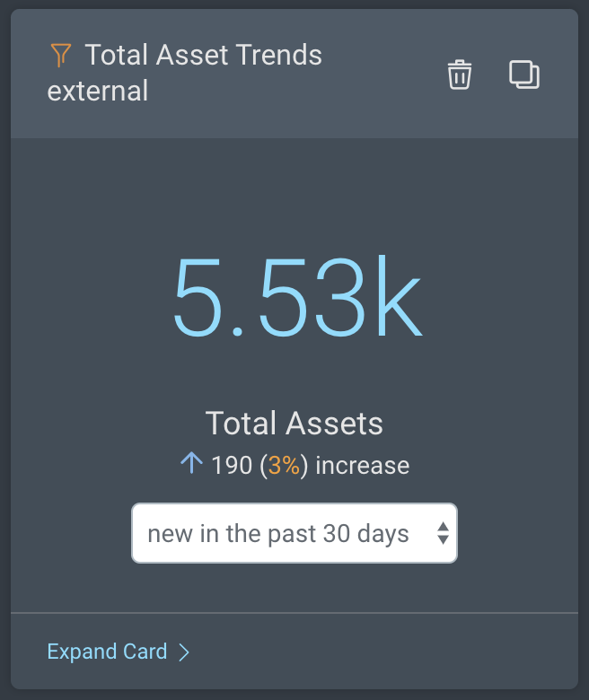Click the dropdown's lower triangle arrow
This screenshot has height=700, width=589.
pyautogui.click(x=443, y=540)
